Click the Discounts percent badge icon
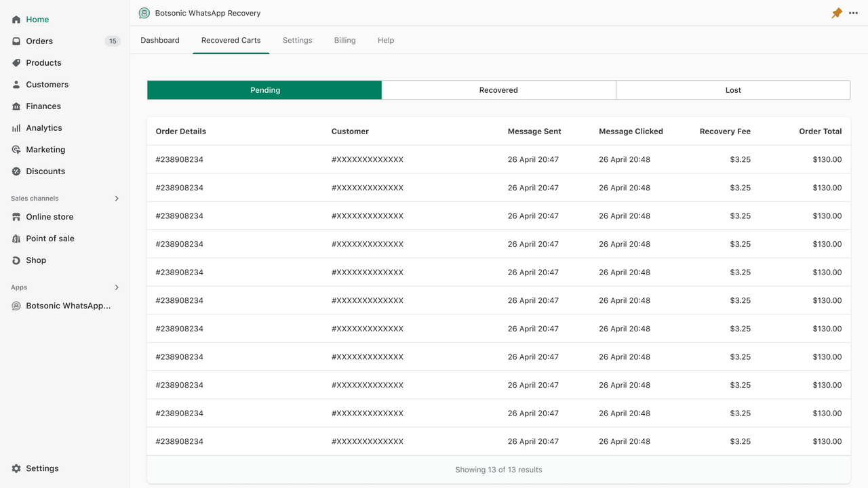 click(16, 171)
